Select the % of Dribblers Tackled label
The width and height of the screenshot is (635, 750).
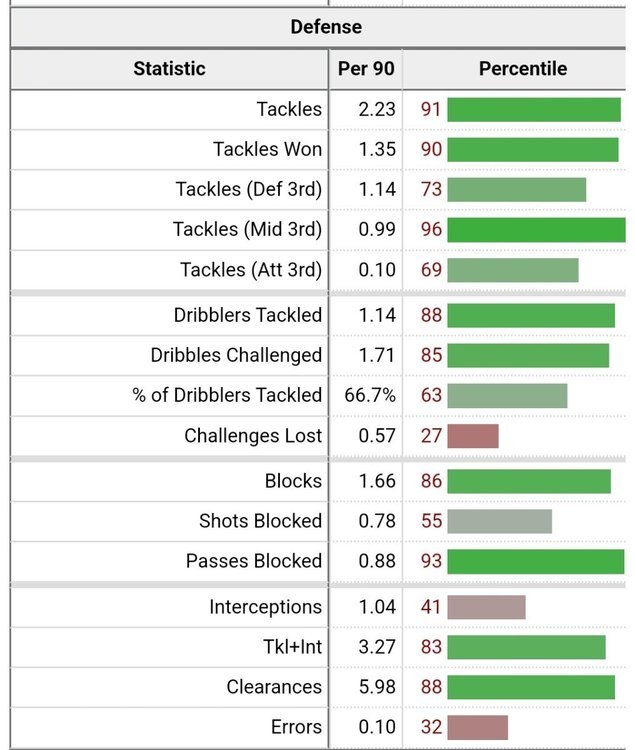[x=227, y=396]
